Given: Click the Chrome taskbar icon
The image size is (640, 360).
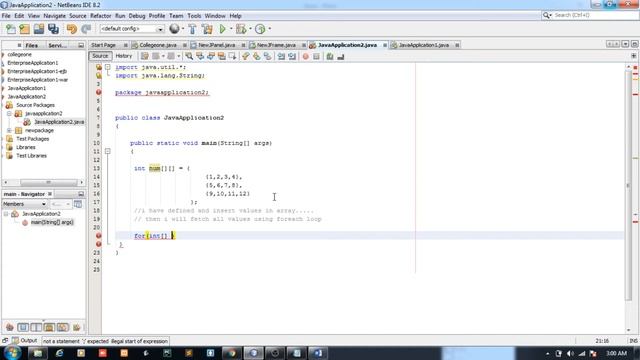Looking at the screenshot, I should pyautogui.click(x=232, y=353).
